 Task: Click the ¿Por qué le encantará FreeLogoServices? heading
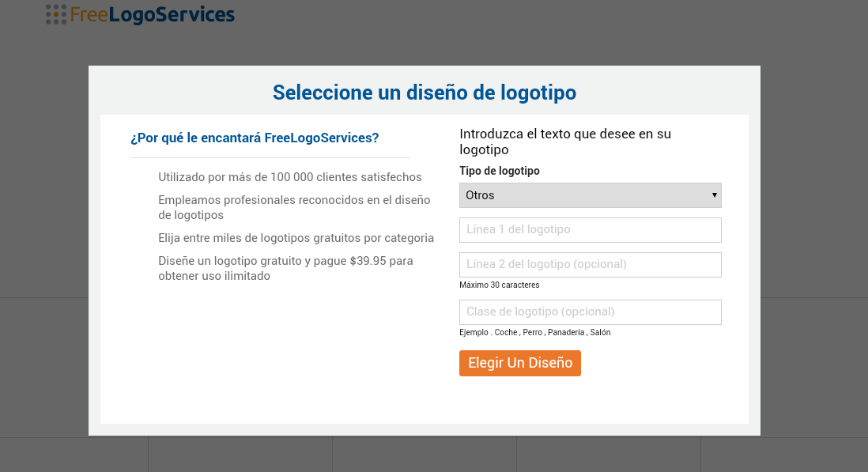pyautogui.click(x=255, y=138)
